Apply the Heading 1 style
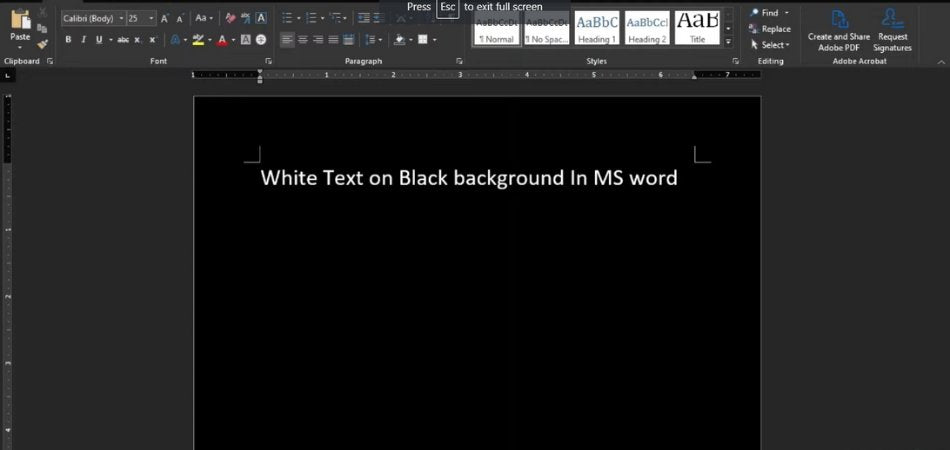This screenshot has width=950, height=450. click(x=597, y=28)
